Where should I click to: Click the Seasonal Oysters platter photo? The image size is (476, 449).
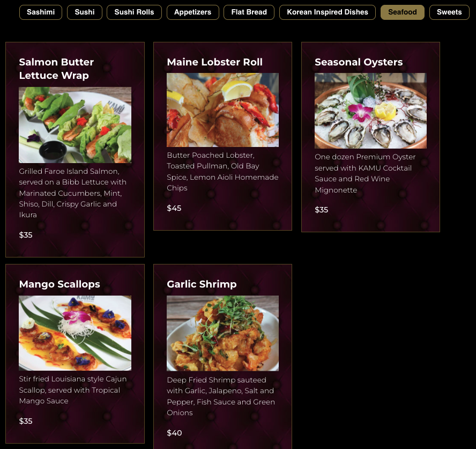point(370,111)
